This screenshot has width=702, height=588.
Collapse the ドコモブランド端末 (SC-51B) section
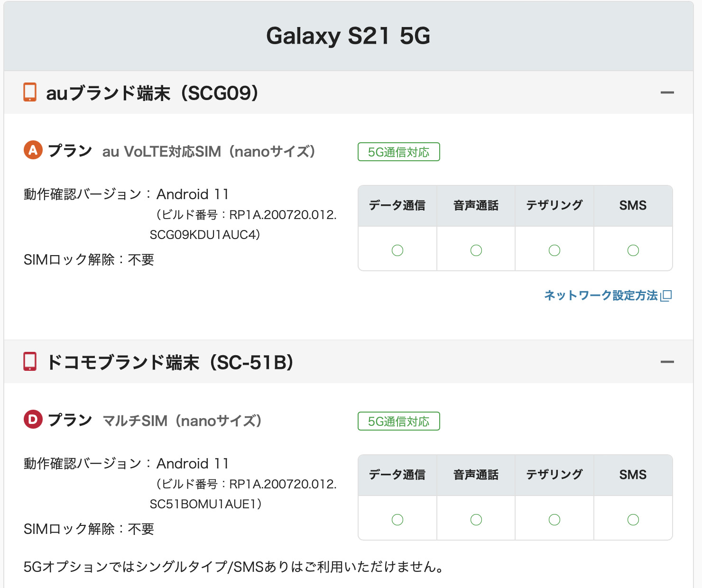click(667, 362)
